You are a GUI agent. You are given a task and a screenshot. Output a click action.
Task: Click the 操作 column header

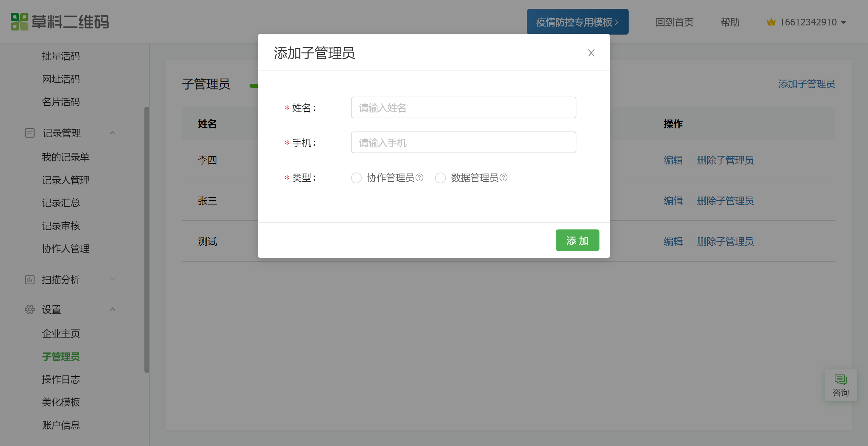tap(673, 124)
